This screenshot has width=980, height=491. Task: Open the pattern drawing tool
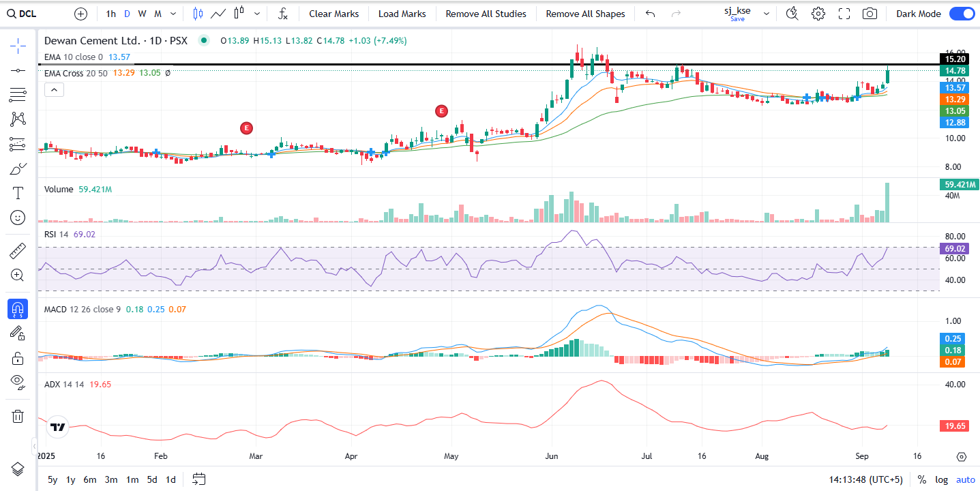[x=18, y=119]
